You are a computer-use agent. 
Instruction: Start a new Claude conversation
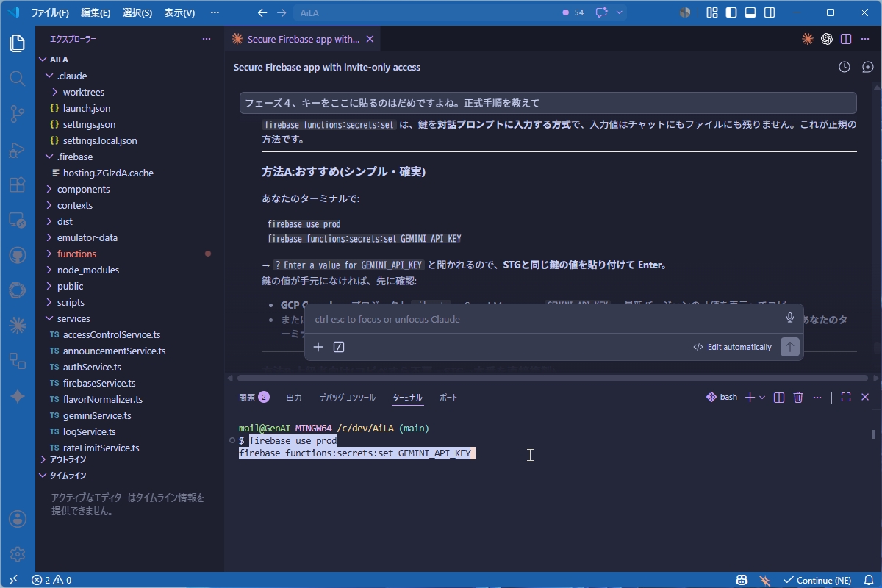(868, 67)
